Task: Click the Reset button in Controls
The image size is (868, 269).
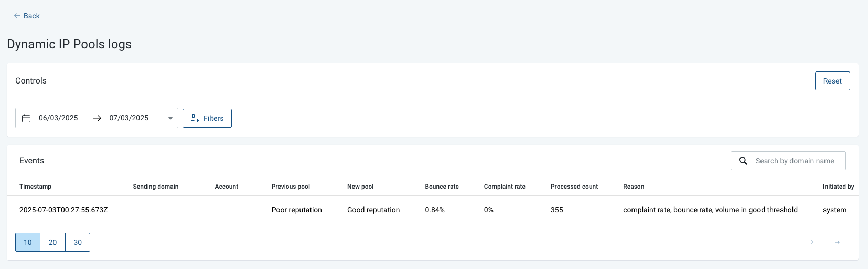Action: pos(832,81)
